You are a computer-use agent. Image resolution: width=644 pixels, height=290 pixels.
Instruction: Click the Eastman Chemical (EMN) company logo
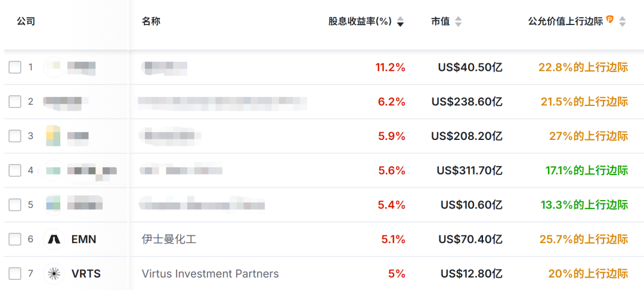click(x=54, y=239)
